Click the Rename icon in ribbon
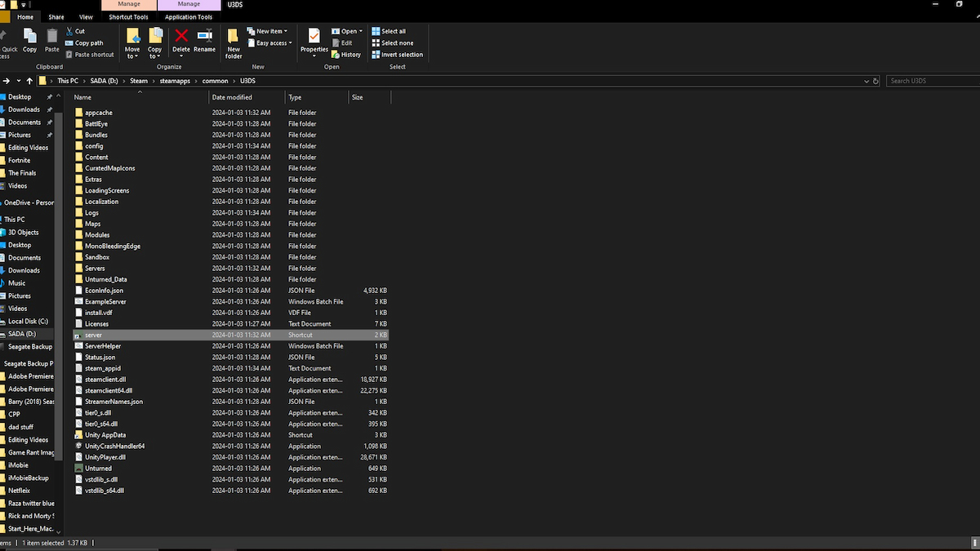 click(x=204, y=37)
